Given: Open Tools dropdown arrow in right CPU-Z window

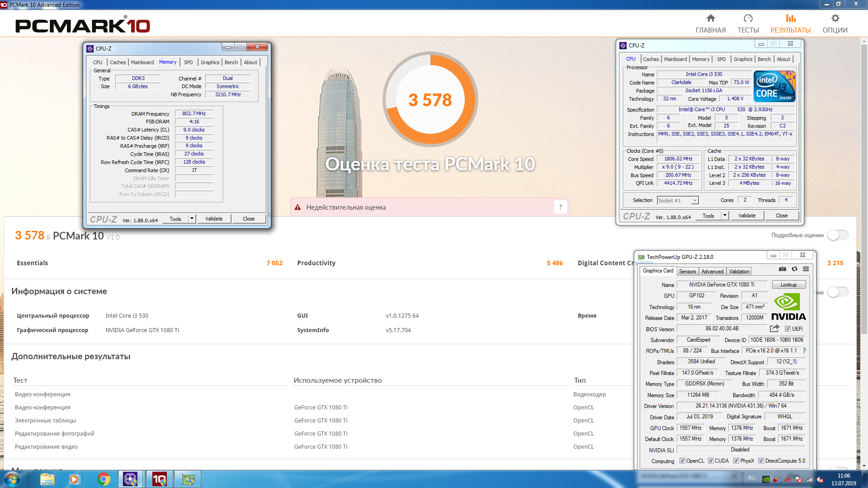Looking at the screenshot, I should [x=725, y=216].
